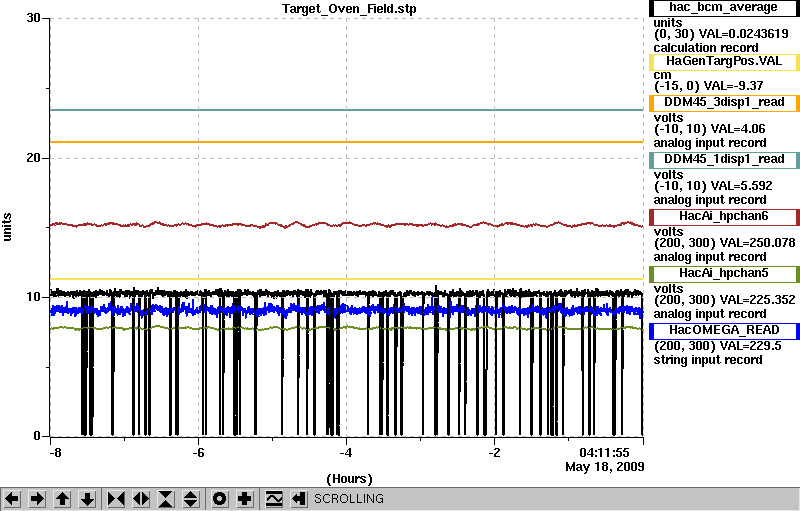This screenshot has width=800, height=511.
Task: Select the HaGenTargPos.VAL legend entry
Action: coord(724,62)
